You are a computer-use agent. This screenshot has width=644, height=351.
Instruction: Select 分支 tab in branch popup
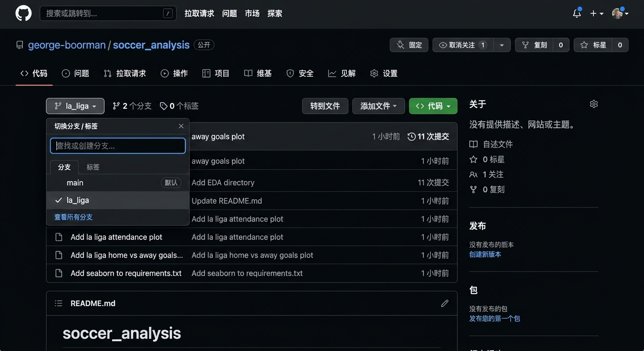[x=64, y=167]
